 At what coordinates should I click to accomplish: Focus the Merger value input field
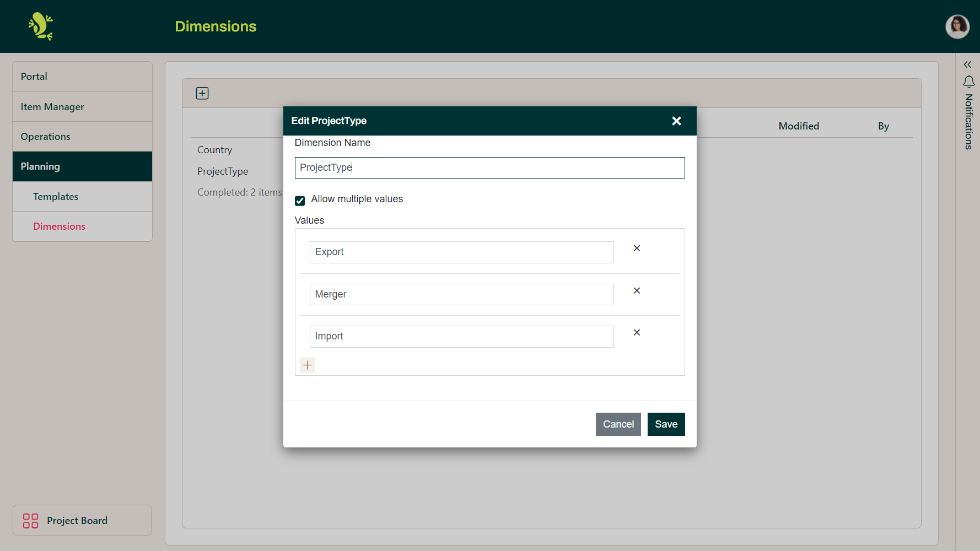coord(461,295)
